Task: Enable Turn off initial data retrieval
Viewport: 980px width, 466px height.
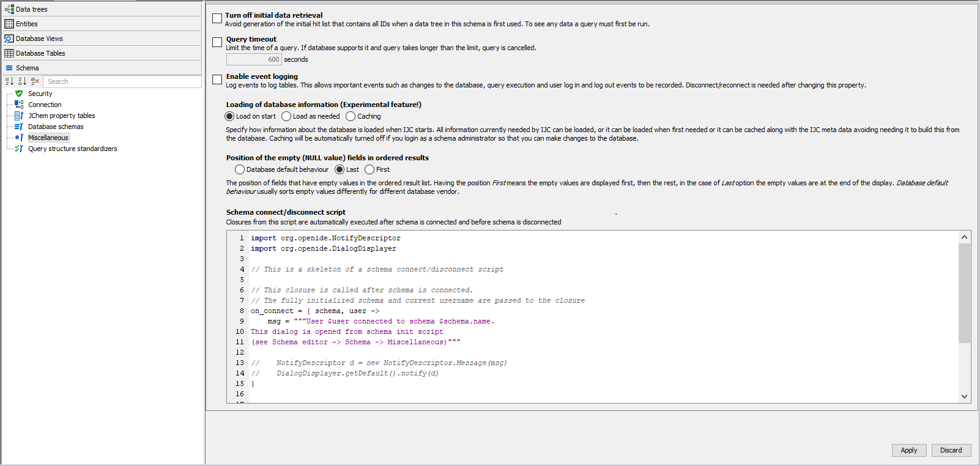Action: 217,18
